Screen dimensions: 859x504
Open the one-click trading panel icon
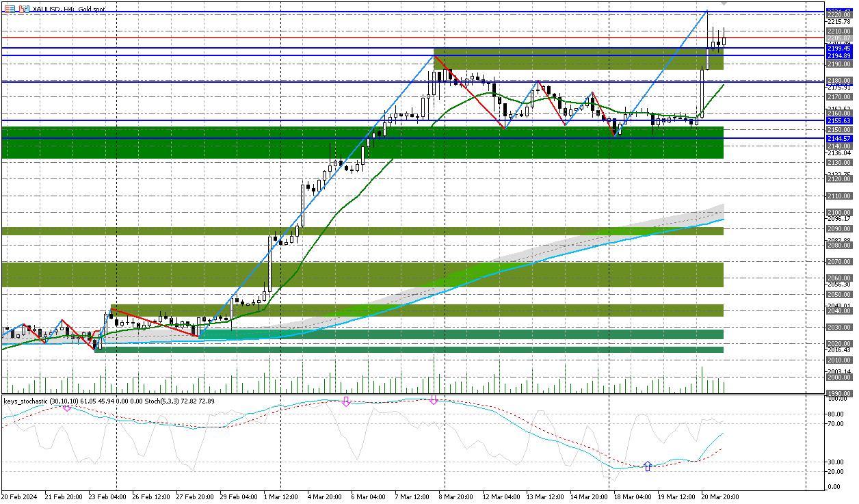[9, 10]
